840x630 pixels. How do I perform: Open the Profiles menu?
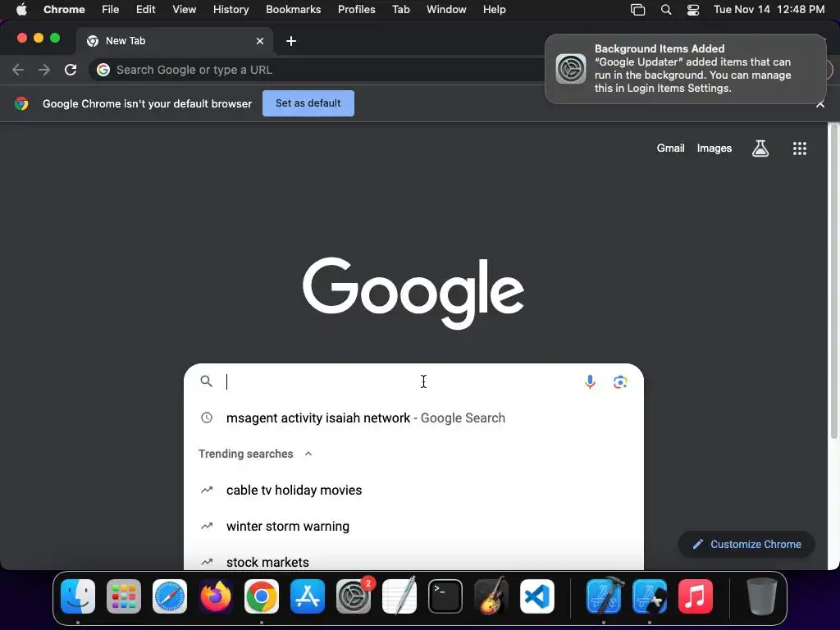(356, 10)
